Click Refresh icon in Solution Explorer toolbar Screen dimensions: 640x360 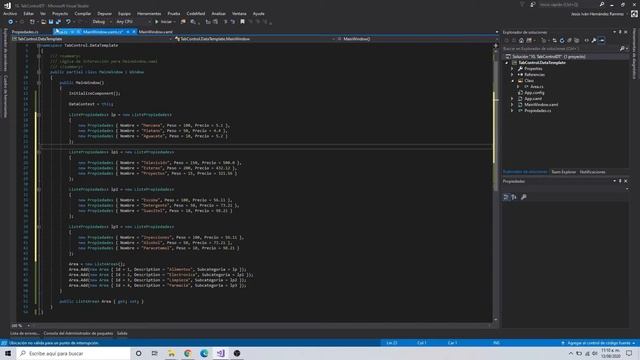(562, 40)
